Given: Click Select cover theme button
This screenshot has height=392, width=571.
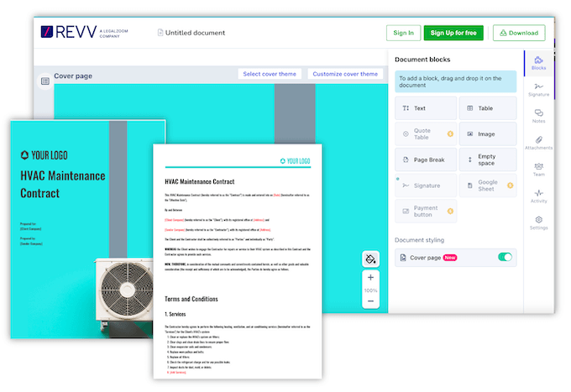Looking at the screenshot, I should [x=269, y=74].
